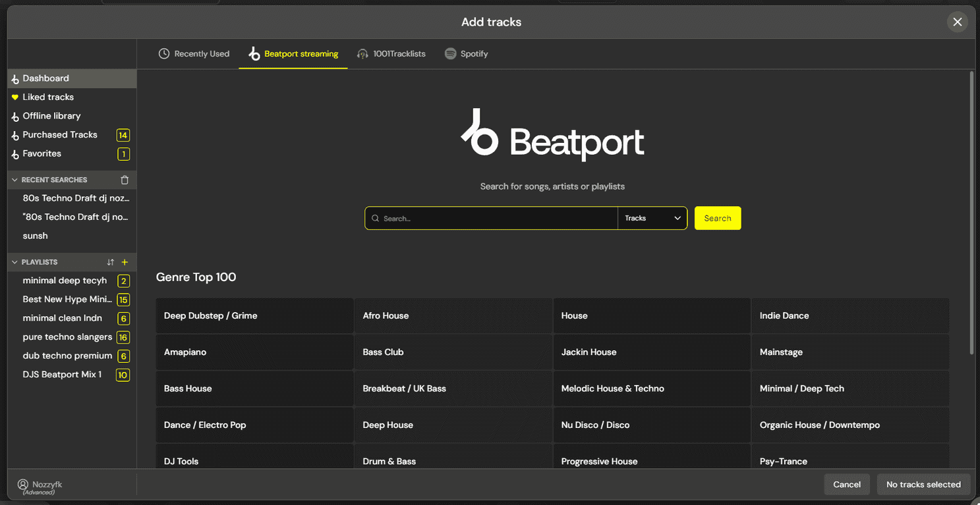The image size is (980, 505).
Task: Click the clock icon on Recently Used
Action: (164, 53)
